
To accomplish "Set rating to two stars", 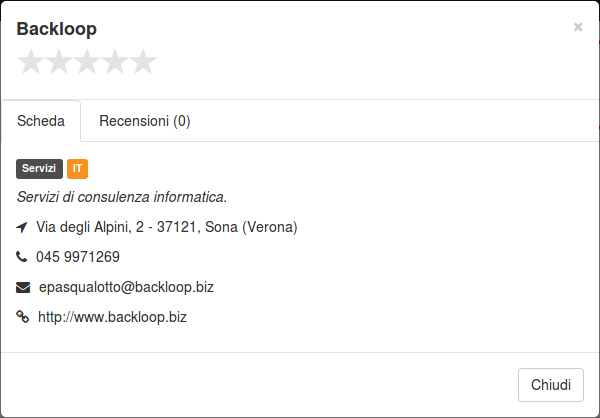I will (59, 62).
